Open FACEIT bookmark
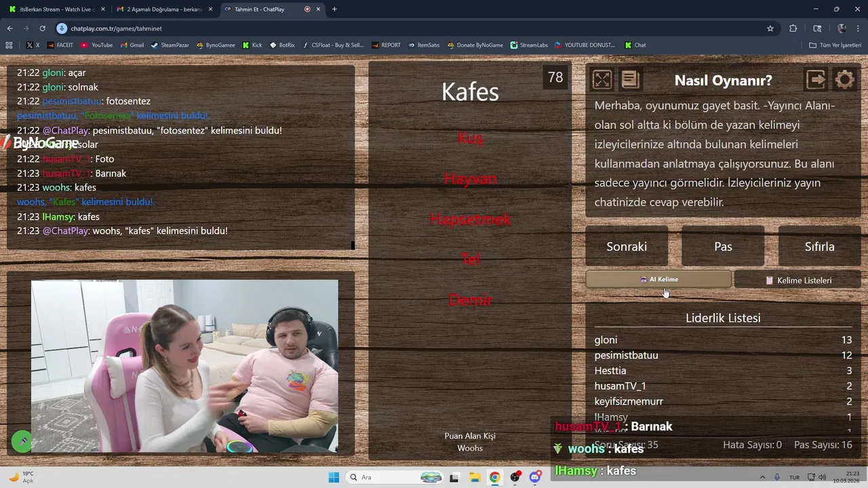 (60, 45)
